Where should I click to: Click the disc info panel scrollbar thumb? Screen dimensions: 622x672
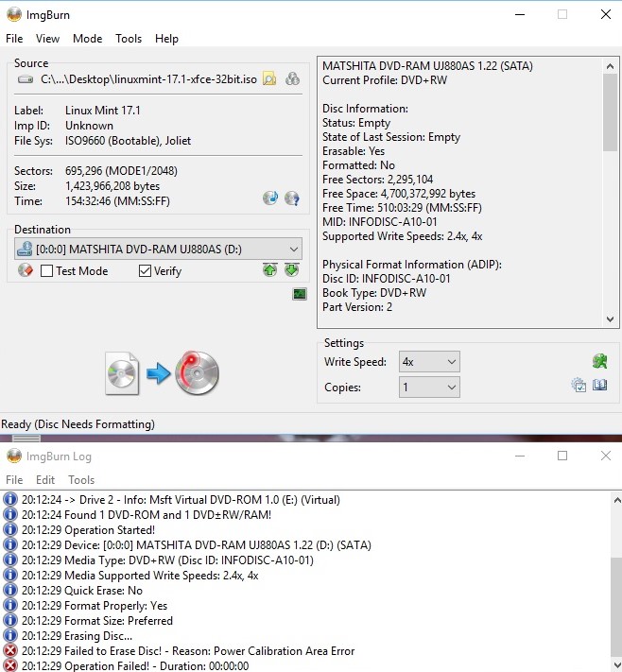point(610,112)
